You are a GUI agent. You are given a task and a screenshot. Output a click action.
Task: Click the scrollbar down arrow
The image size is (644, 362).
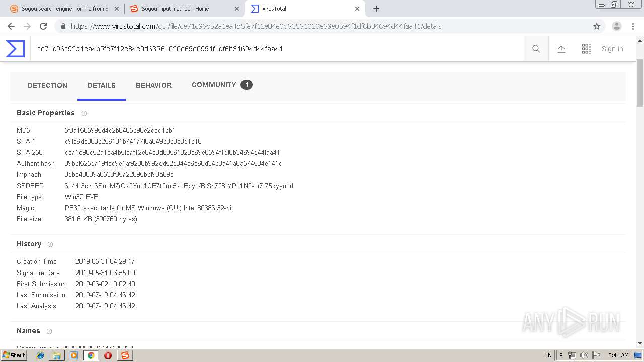pos(640,343)
